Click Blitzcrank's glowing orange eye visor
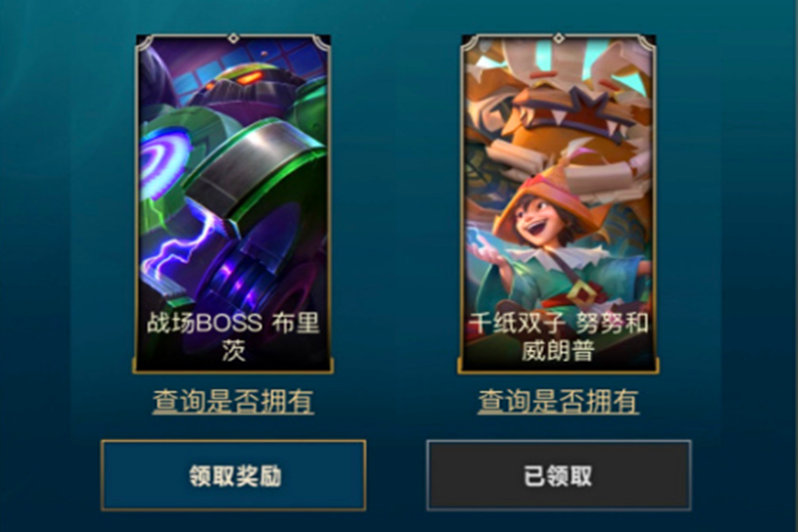The width and height of the screenshot is (798, 532). pyautogui.click(x=248, y=78)
